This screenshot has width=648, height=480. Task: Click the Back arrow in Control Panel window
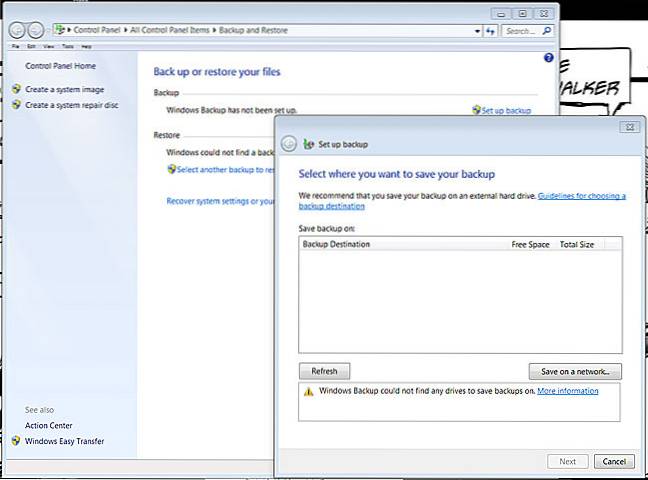click(17, 30)
